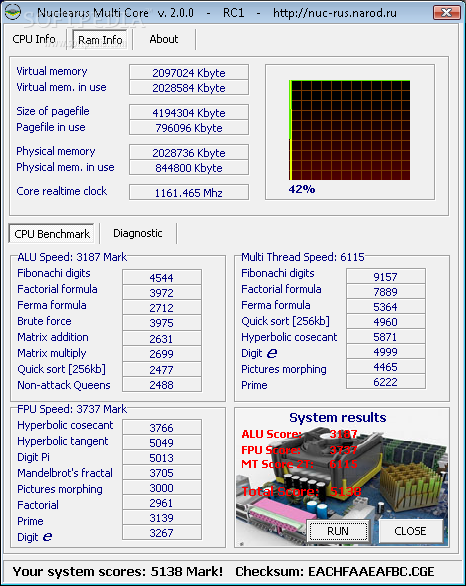Viewport: 466px width, 586px height.
Task: Click the Multi Thread Pictures morphing score 4465
Action: (386, 367)
